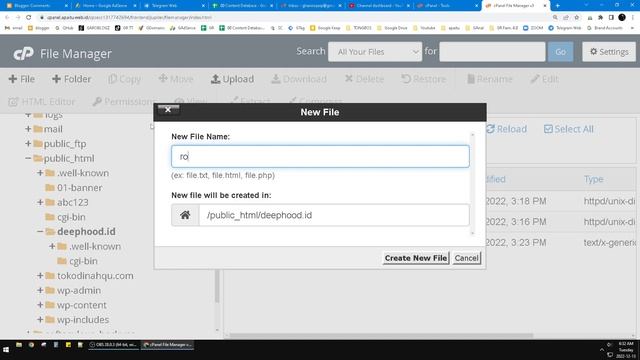Select the abc123 folder
This screenshot has height=360, width=640.
click(x=73, y=202)
